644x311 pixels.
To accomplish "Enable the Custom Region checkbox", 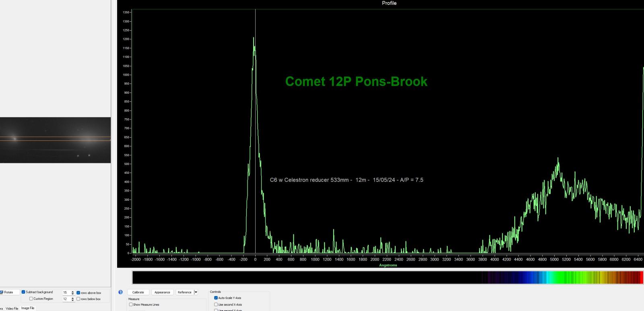I will (x=31, y=299).
